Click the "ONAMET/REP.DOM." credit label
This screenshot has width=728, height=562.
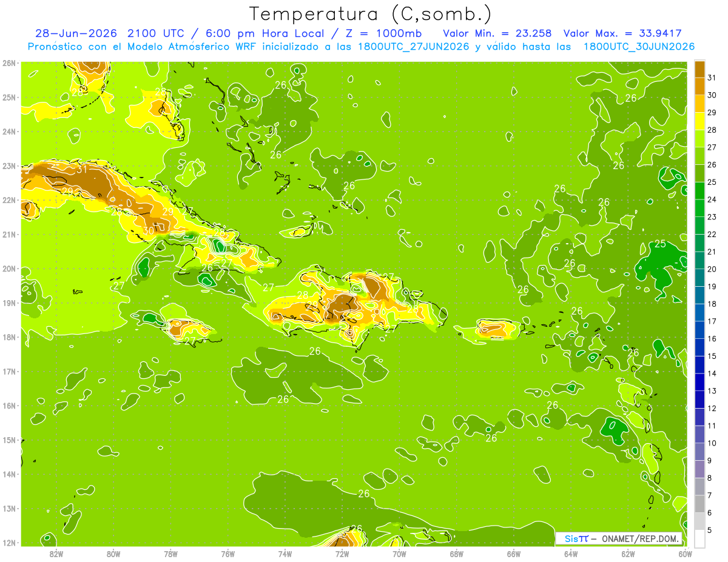(641, 538)
